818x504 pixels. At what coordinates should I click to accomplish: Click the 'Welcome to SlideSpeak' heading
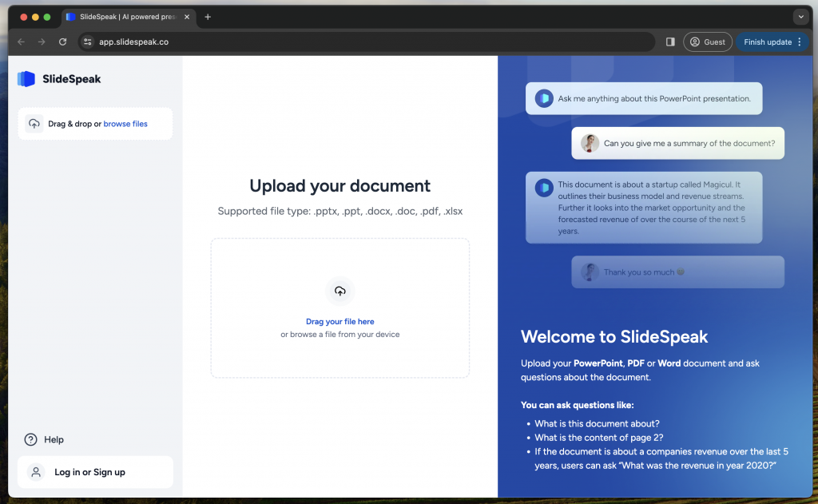(614, 336)
